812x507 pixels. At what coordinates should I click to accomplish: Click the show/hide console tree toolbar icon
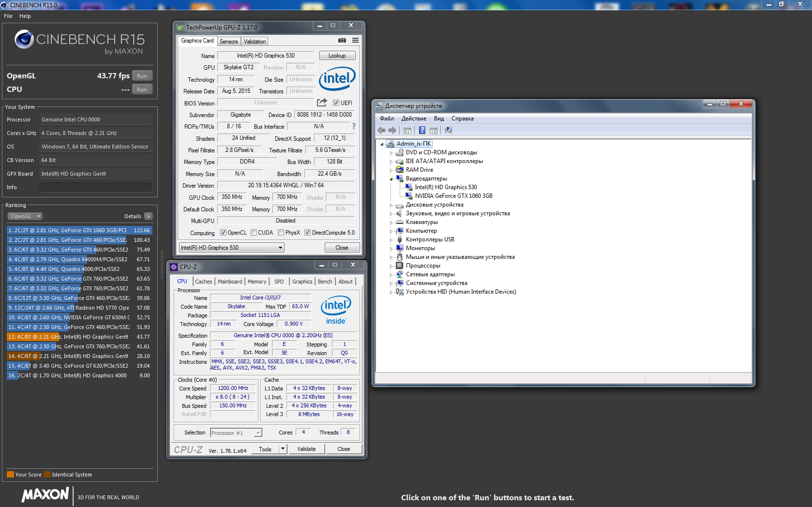pos(407,130)
